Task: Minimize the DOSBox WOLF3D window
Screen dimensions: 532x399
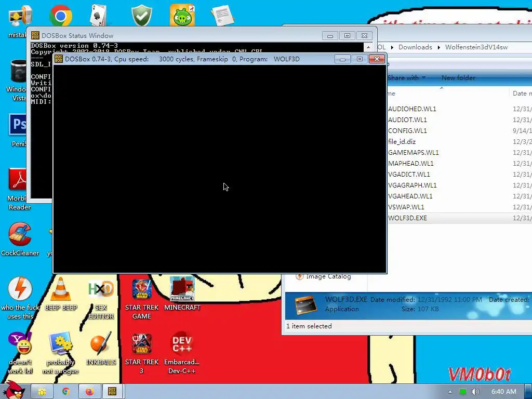Action: coord(342,59)
